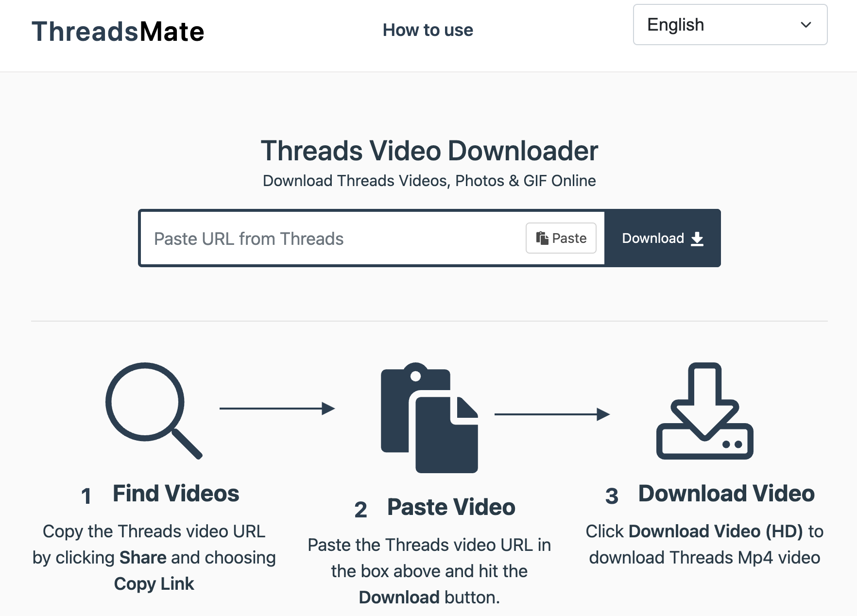Click the Download Threads Videos, Photos & GIF Online subtitle

tap(429, 181)
